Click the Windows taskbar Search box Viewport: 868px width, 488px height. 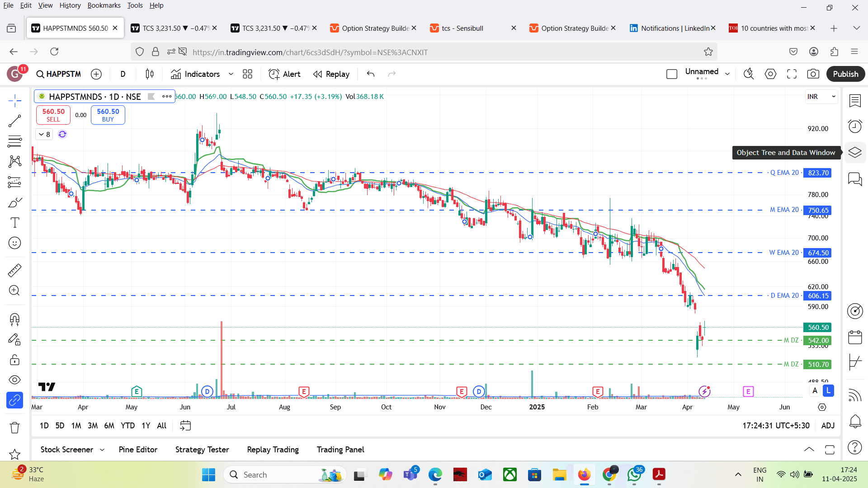point(285,474)
